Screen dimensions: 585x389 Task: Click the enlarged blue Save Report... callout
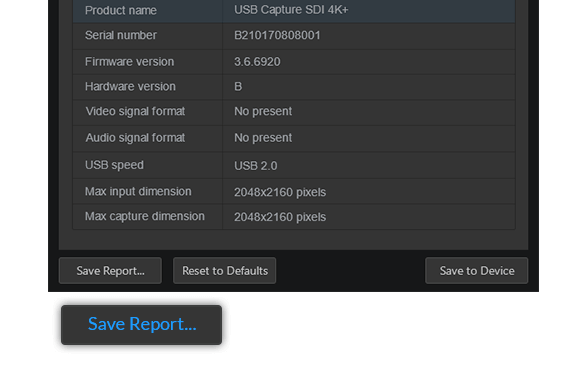[141, 324]
